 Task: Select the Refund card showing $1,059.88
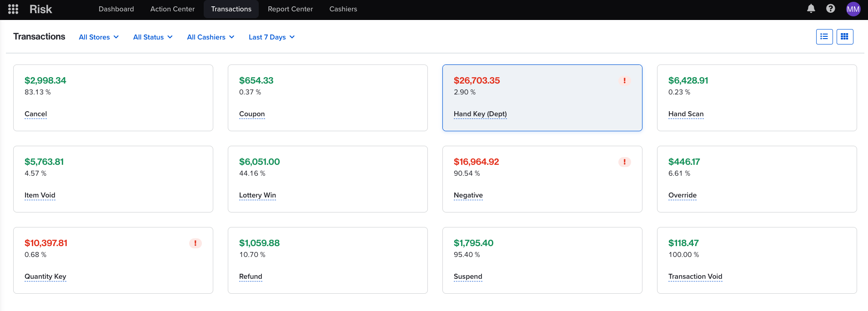tap(327, 260)
